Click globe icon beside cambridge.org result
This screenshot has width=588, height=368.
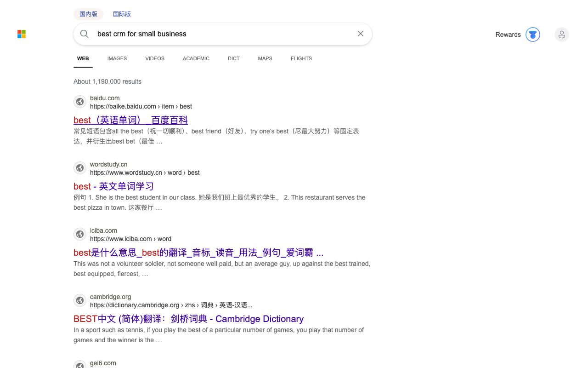[80, 300]
